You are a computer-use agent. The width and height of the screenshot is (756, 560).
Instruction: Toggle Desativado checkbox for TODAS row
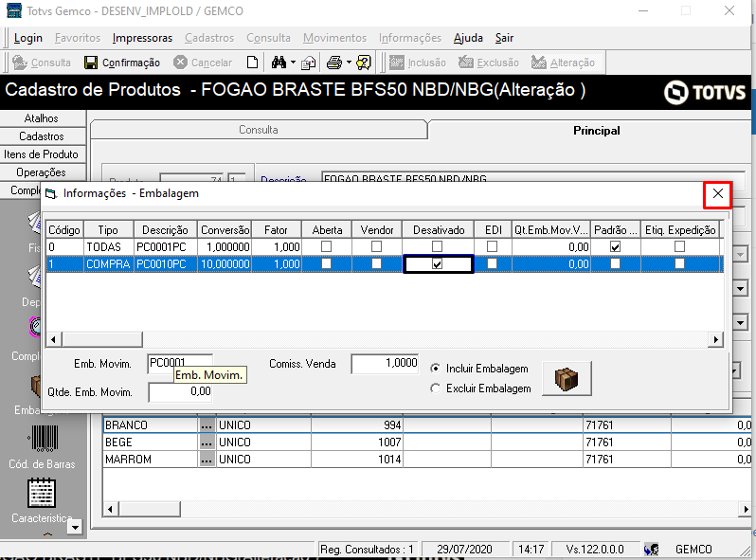tap(438, 246)
